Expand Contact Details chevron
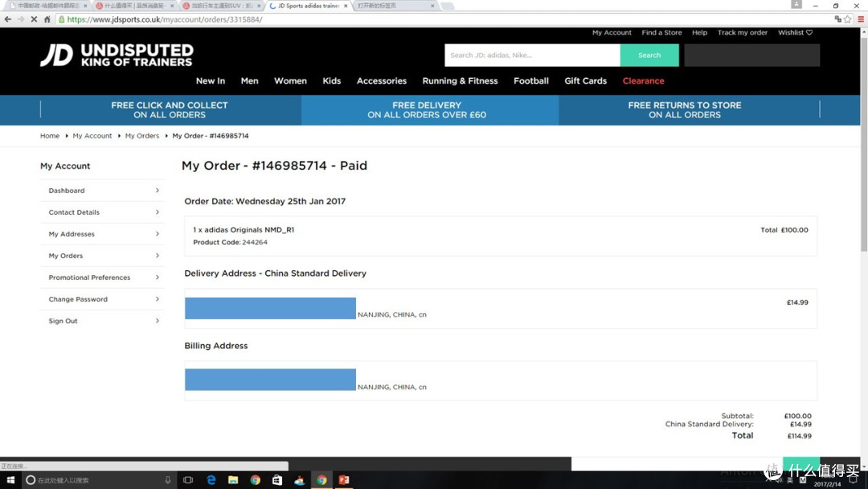The image size is (868, 489). [158, 212]
